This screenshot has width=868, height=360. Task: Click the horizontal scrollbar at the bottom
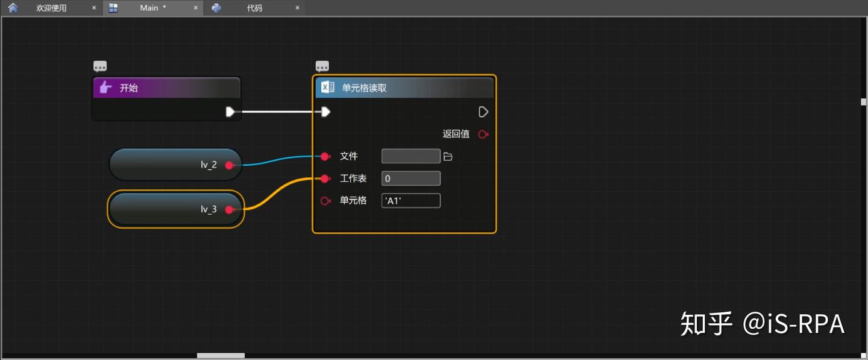coord(220,356)
